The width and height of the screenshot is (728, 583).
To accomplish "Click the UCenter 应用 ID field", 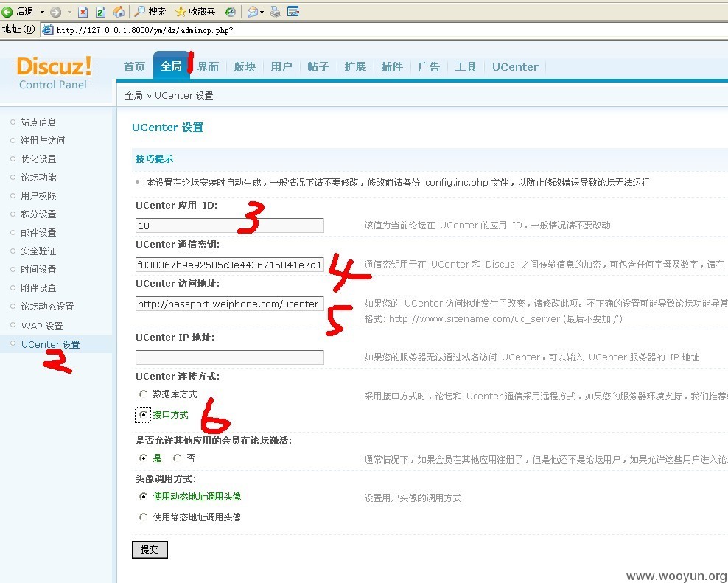I will point(230,226).
